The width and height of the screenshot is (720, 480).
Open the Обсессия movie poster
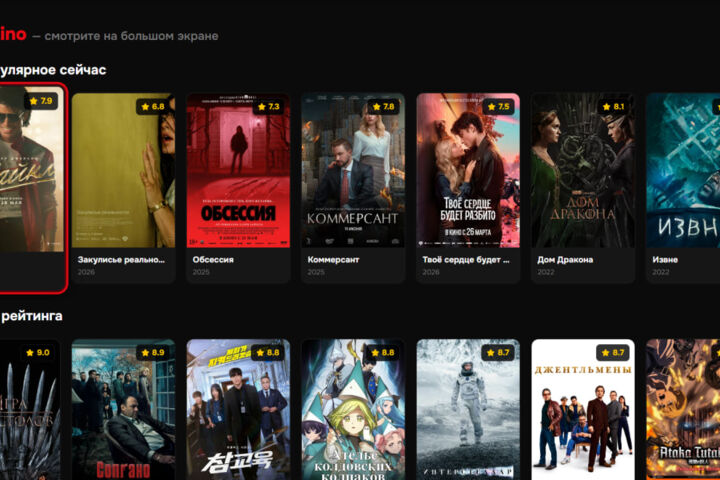238,170
